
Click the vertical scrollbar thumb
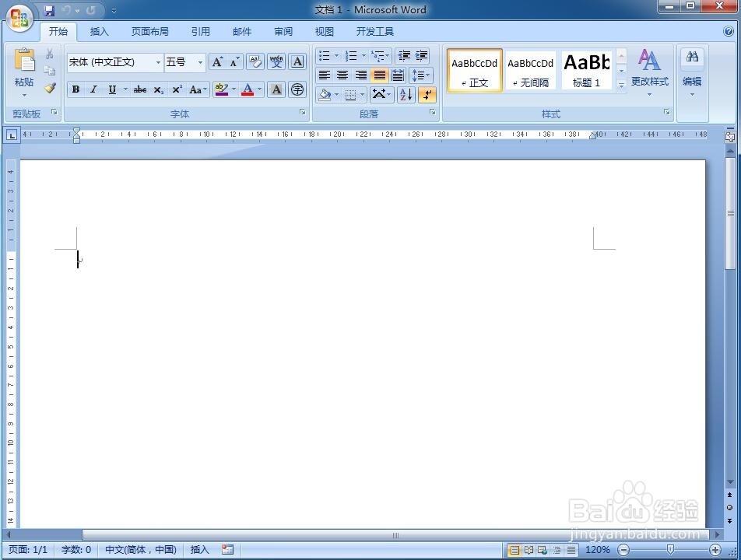pos(730,213)
